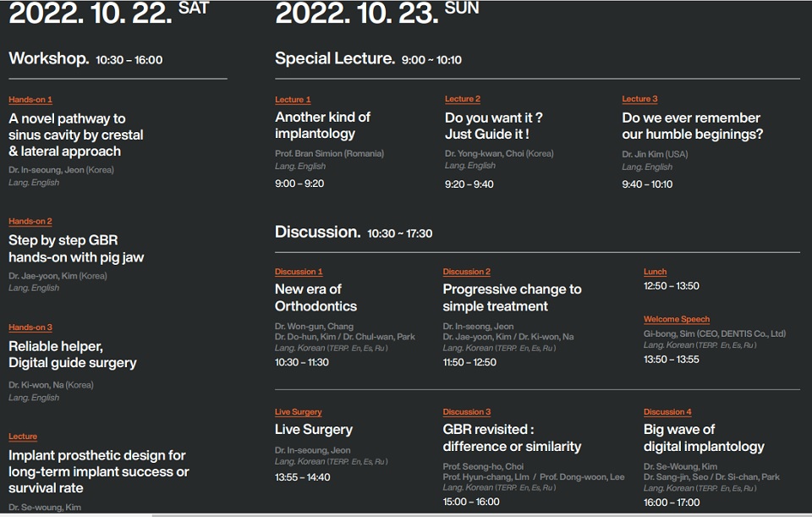The image size is (812, 517).
Task: Click the Hands-on 1 link
Action: tap(30, 100)
